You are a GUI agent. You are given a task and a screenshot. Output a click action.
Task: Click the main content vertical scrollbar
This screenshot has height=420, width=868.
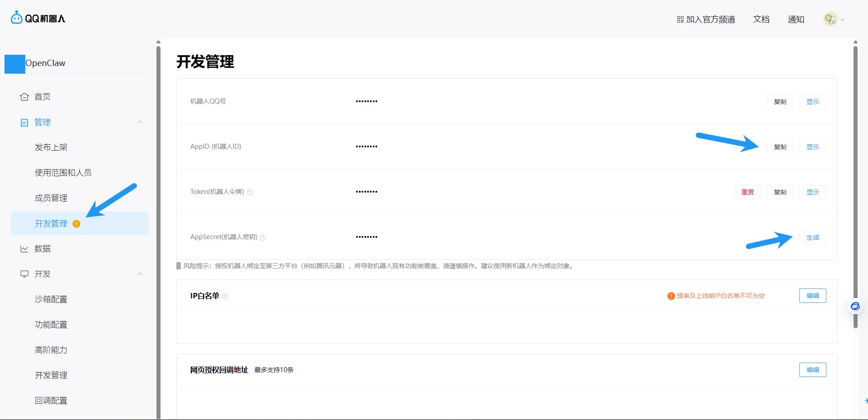click(855, 186)
